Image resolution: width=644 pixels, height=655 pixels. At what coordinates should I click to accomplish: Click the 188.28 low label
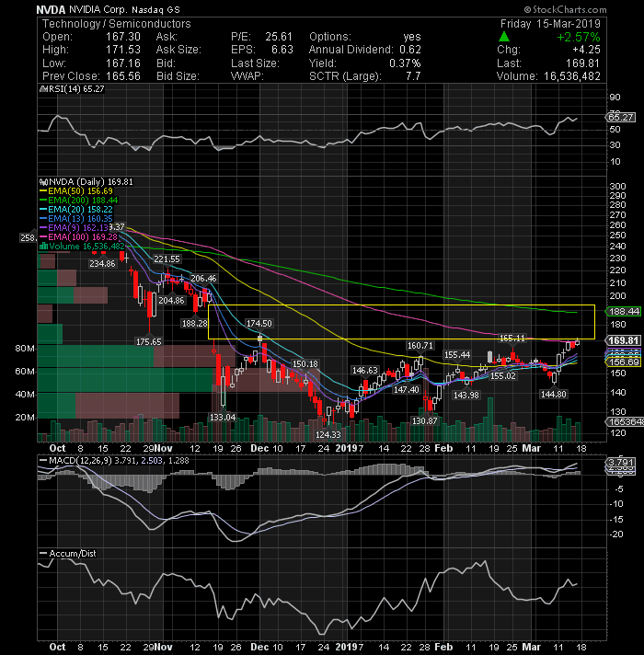point(194,323)
